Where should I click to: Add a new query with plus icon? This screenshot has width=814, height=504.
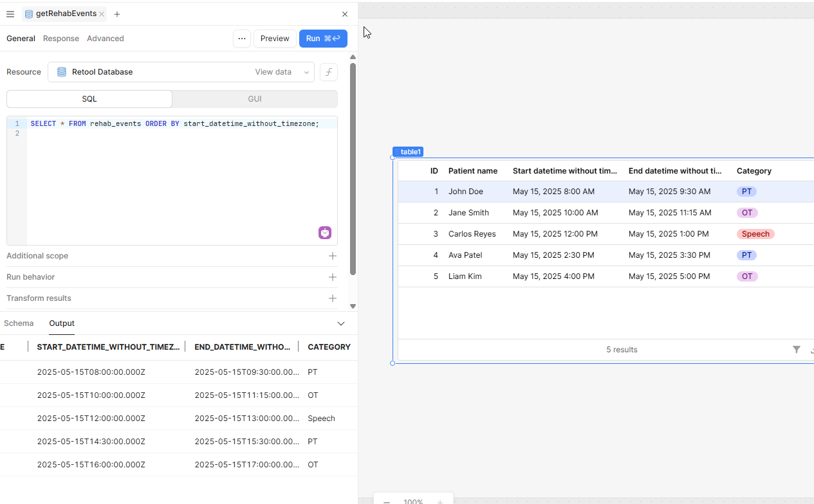116,14
